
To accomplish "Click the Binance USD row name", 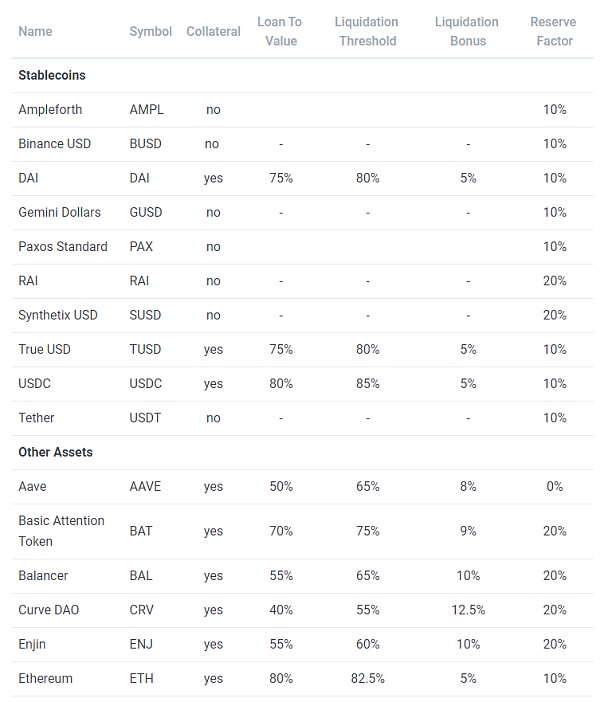I will click(54, 143).
